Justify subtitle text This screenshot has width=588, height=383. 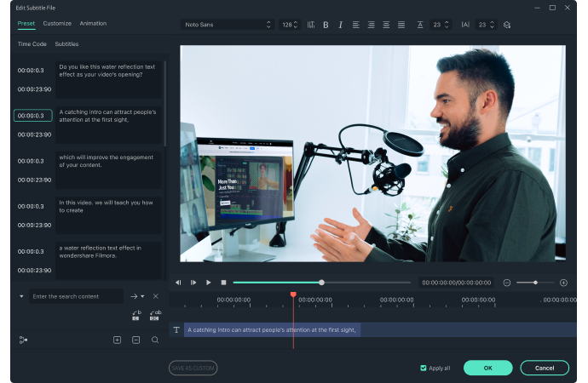coord(401,25)
